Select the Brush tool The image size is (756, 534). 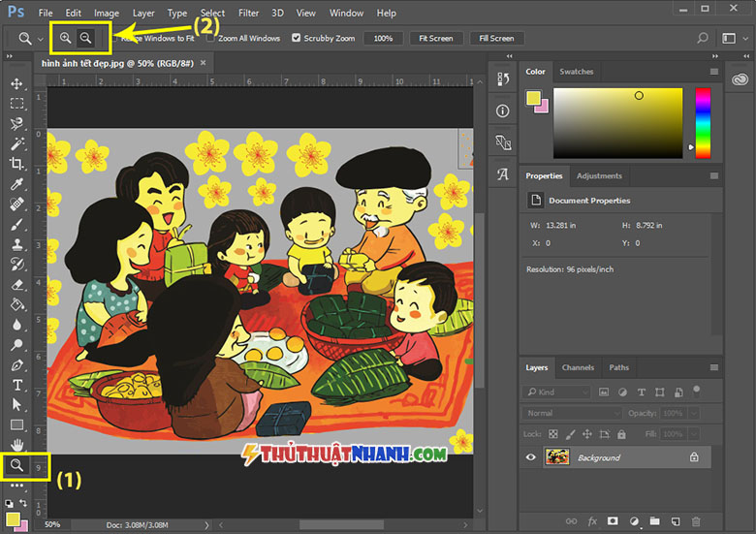click(x=16, y=224)
